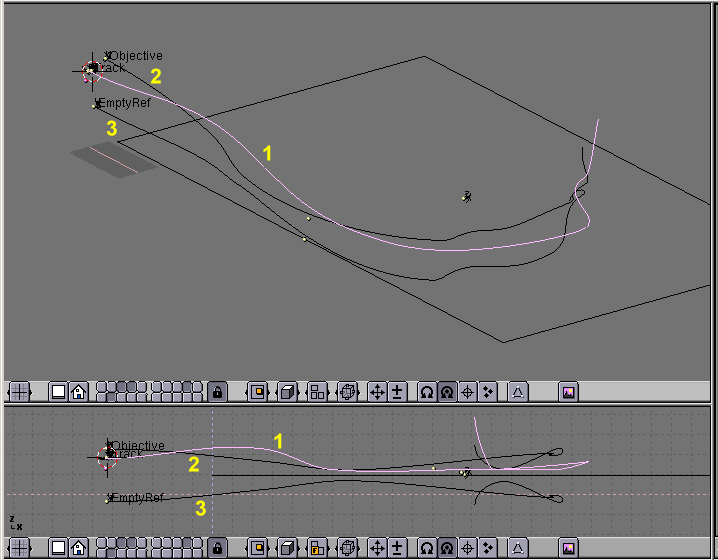Open window type menu in bottom viewport header
Viewport: 718px width, 560px height.
click(x=20, y=547)
